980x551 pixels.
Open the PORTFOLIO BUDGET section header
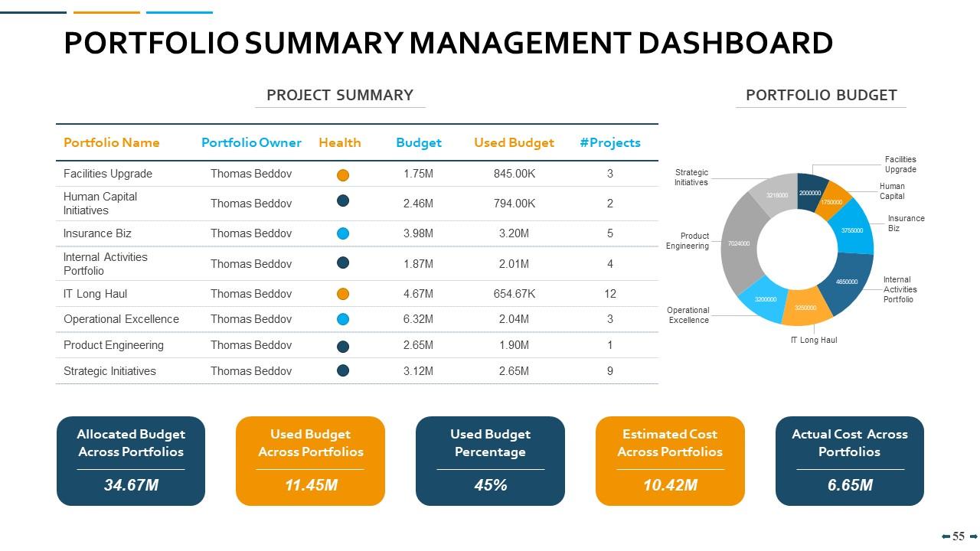tap(821, 96)
